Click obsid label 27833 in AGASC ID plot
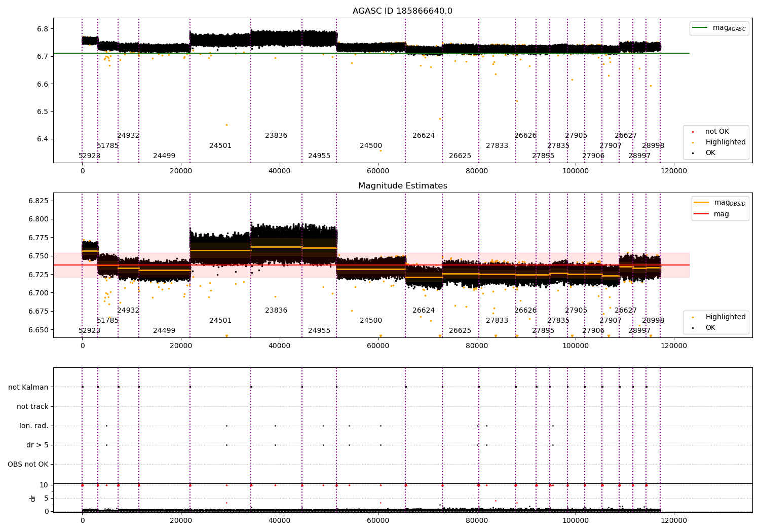The width and height of the screenshot is (760, 532). click(497, 146)
